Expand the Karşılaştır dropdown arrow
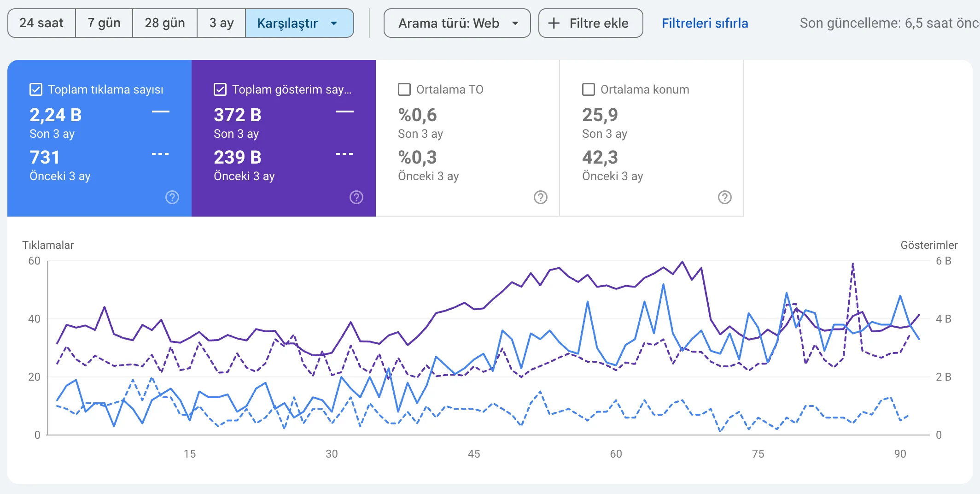This screenshot has width=980, height=494. (334, 23)
